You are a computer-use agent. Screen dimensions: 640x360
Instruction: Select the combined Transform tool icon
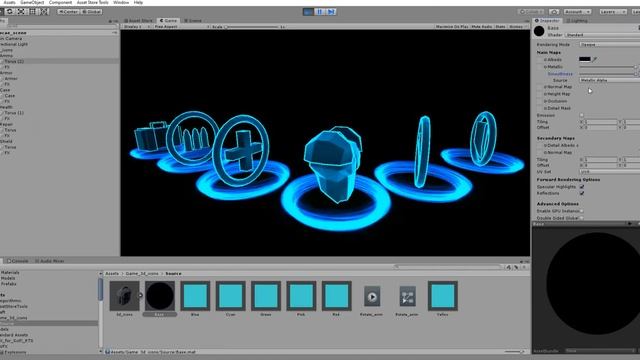coord(44,11)
